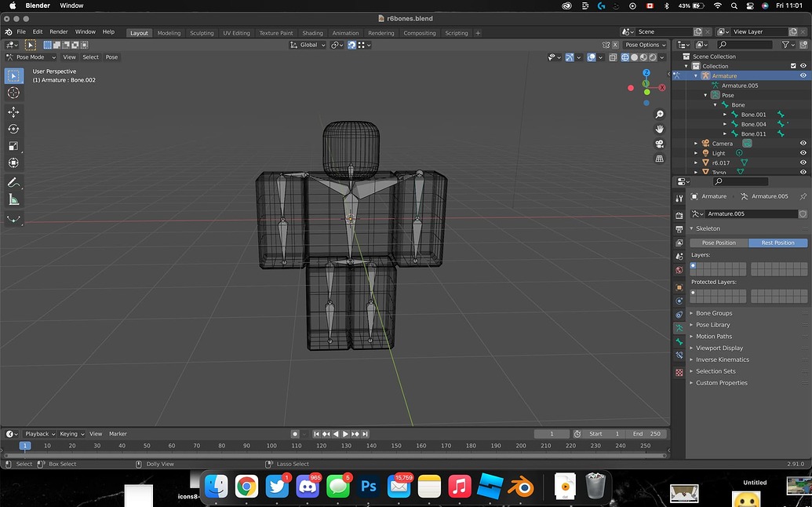Jump to end frame in timeline
The width and height of the screenshot is (812, 507).
pyautogui.click(x=365, y=434)
